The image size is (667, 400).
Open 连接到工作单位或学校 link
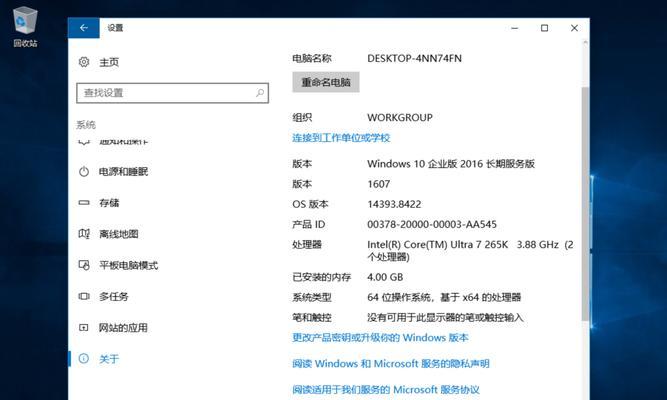pyautogui.click(x=341, y=138)
